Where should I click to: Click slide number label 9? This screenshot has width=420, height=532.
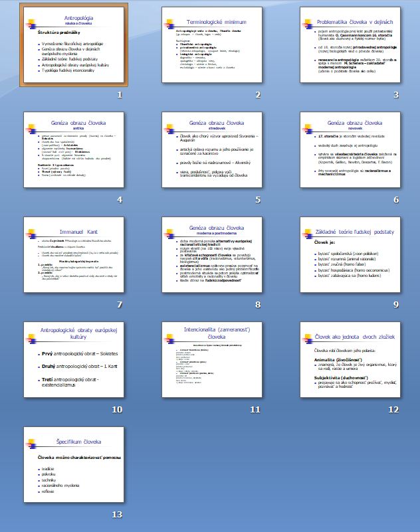[396, 305]
